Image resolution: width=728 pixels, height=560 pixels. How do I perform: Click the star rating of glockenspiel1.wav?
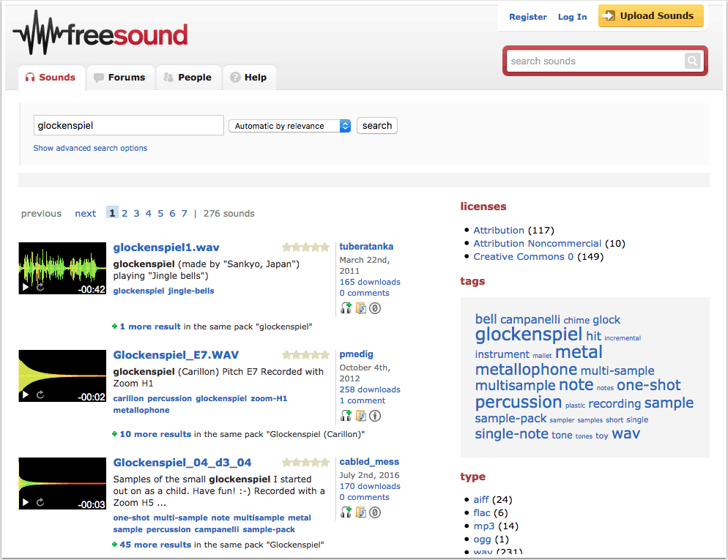tap(305, 247)
